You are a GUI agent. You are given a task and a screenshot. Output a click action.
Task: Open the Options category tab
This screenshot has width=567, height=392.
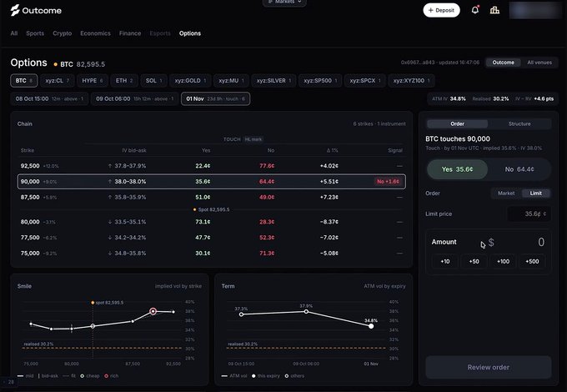click(x=190, y=33)
